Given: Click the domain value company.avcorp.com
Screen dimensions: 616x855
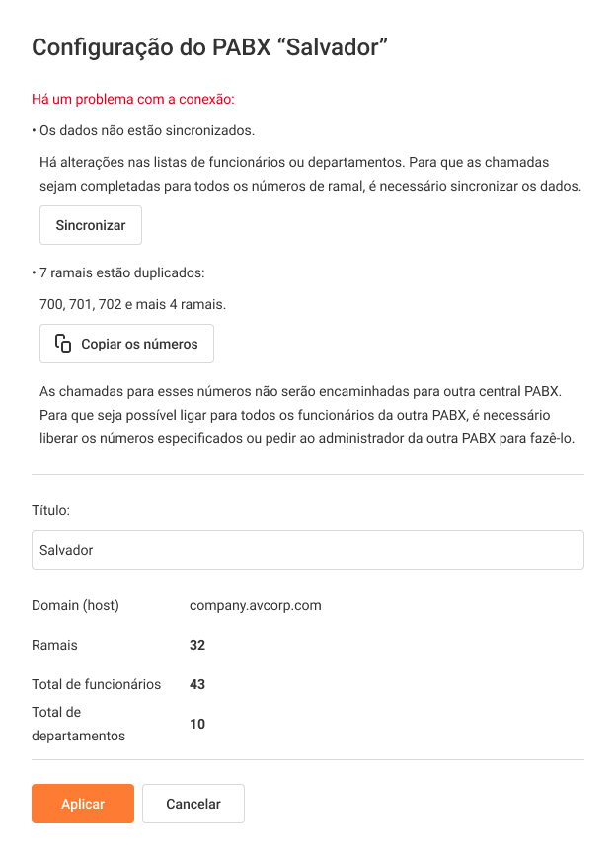Looking at the screenshot, I should (256, 605).
